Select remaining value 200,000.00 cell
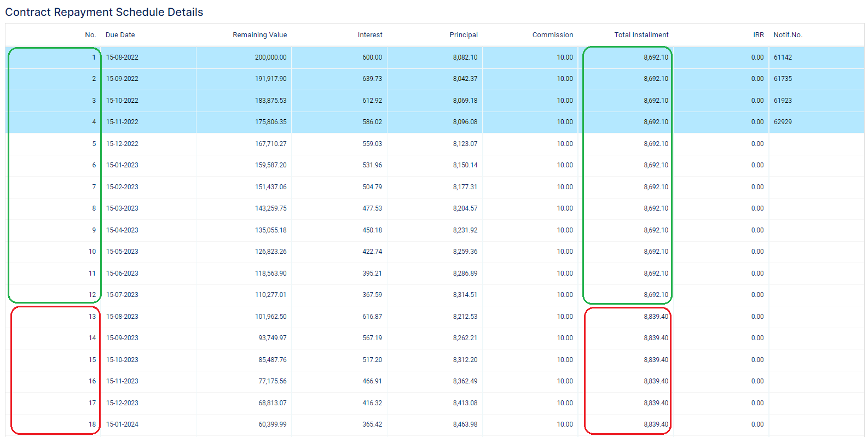Image resolution: width=868 pixels, height=437 pixels. point(270,57)
